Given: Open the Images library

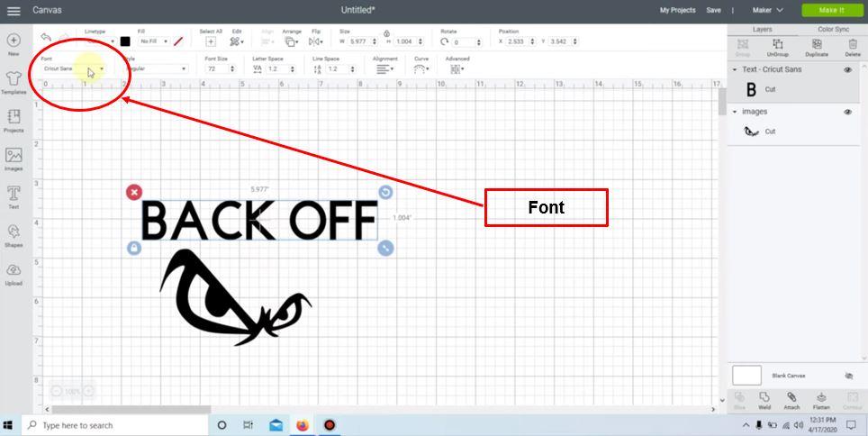Looking at the screenshot, I should pyautogui.click(x=14, y=155).
